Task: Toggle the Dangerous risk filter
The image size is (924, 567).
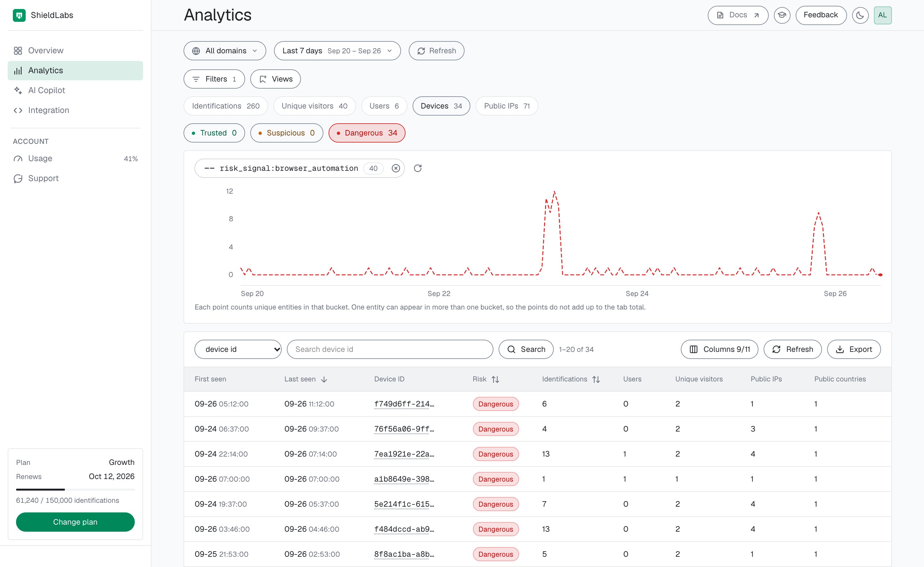Action: coord(367,133)
